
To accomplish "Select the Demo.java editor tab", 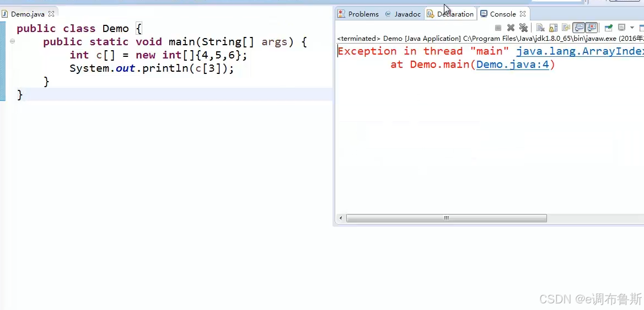I will pos(28,14).
